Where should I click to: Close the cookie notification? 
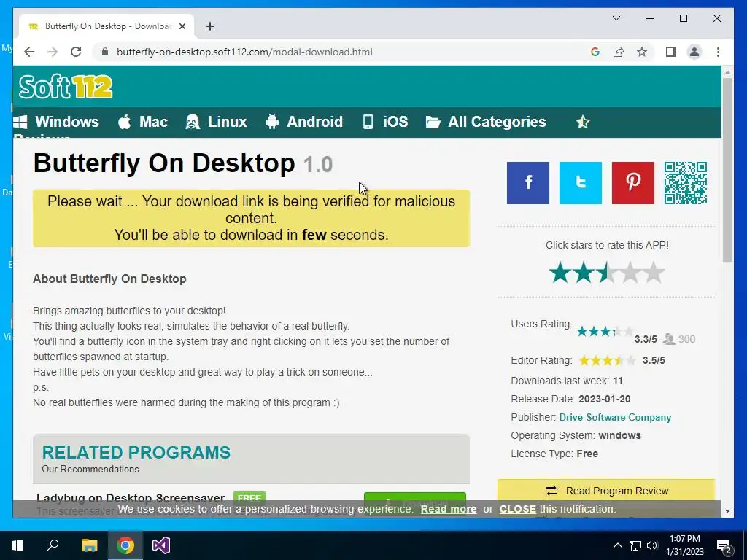point(517,509)
